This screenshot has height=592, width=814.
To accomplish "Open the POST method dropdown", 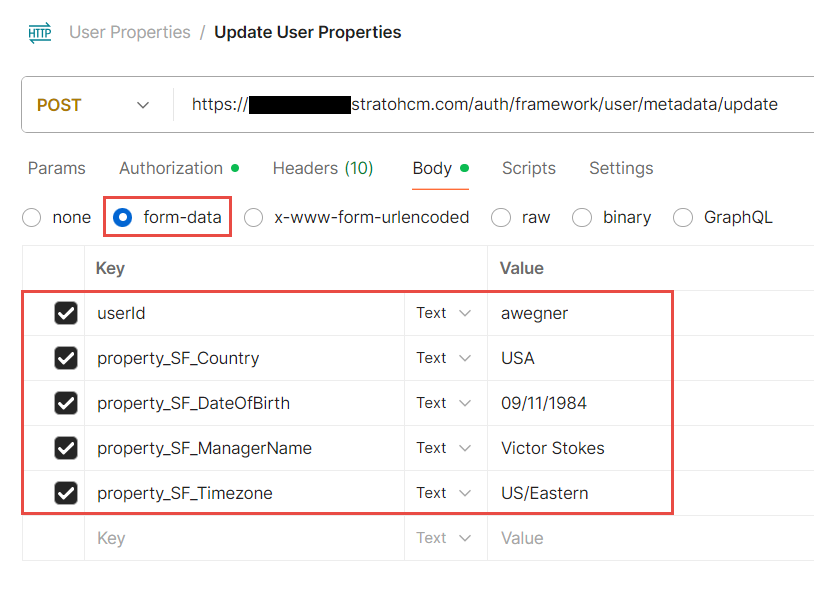I will click(x=93, y=105).
